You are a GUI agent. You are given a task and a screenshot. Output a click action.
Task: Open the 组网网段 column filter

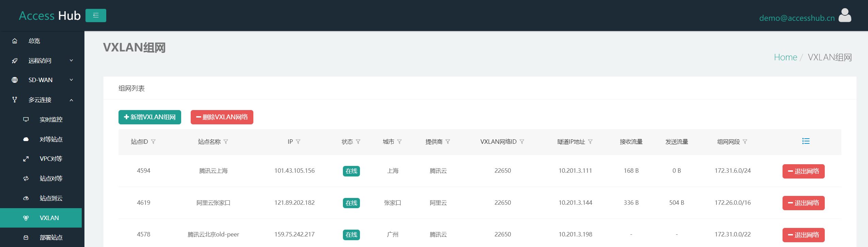[745, 142]
